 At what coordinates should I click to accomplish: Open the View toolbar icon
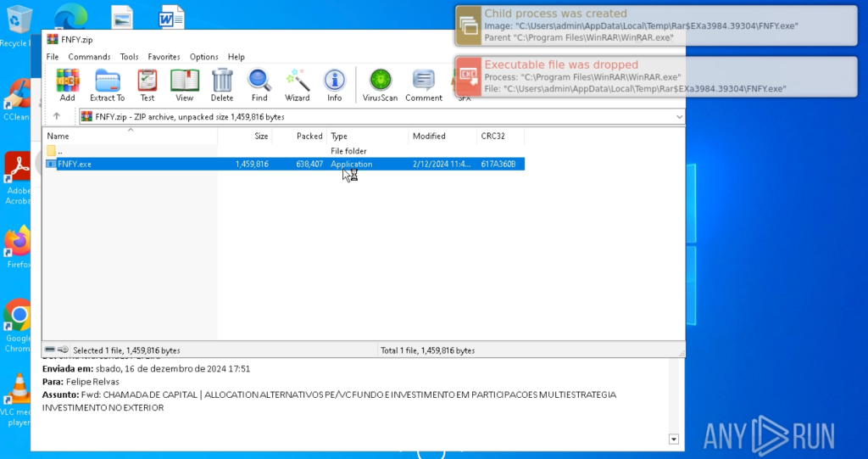[x=184, y=85]
